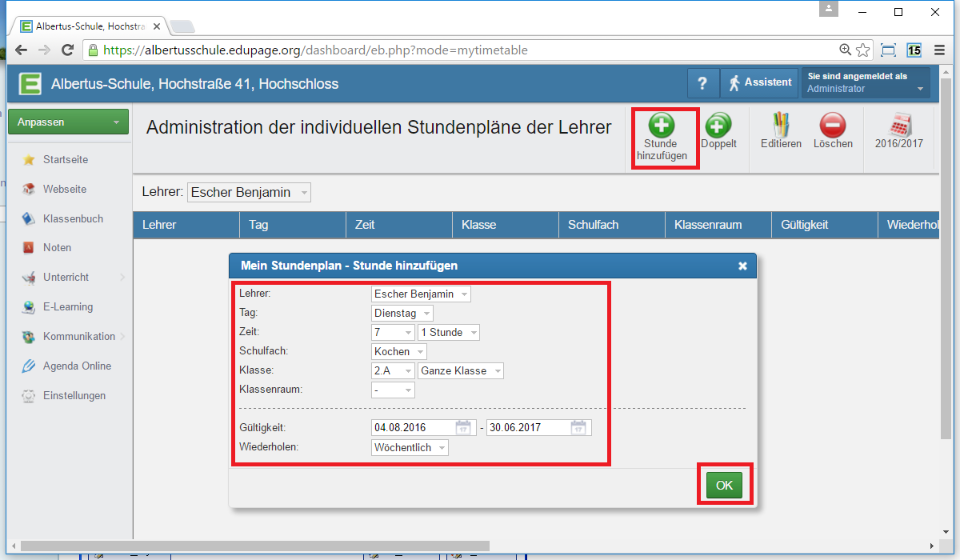
Task: Open calendar picker for end date 30.06.2017
Action: click(578, 428)
